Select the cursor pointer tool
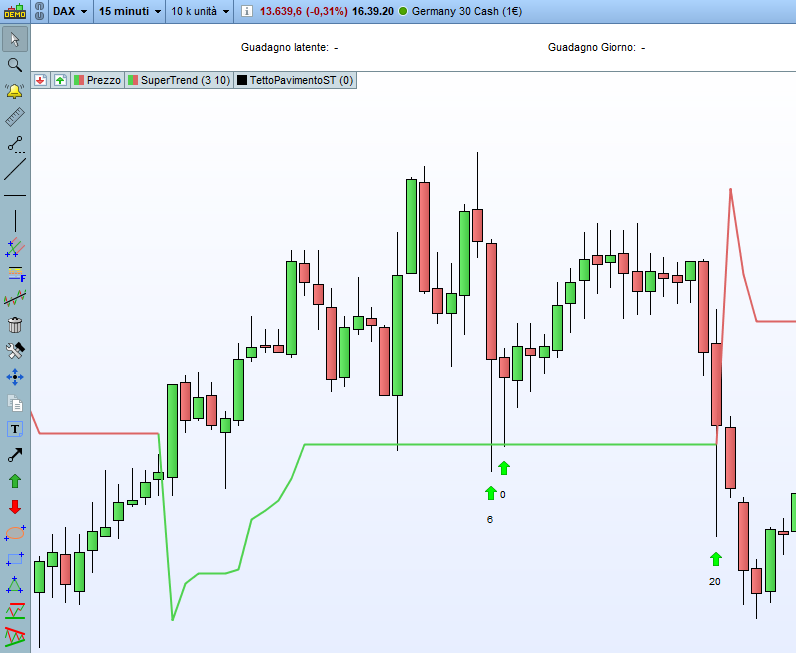 (x=15, y=40)
